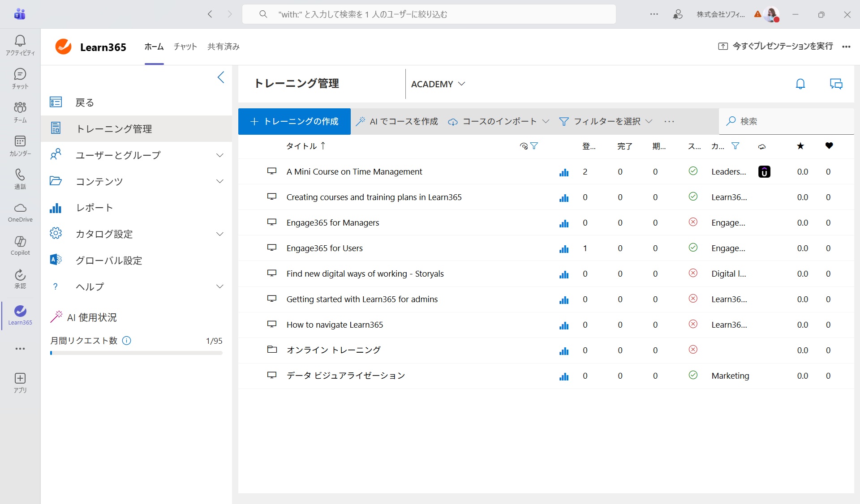Click the heart favorites column header
Viewport: 860px width, 504px height.
coord(829,145)
